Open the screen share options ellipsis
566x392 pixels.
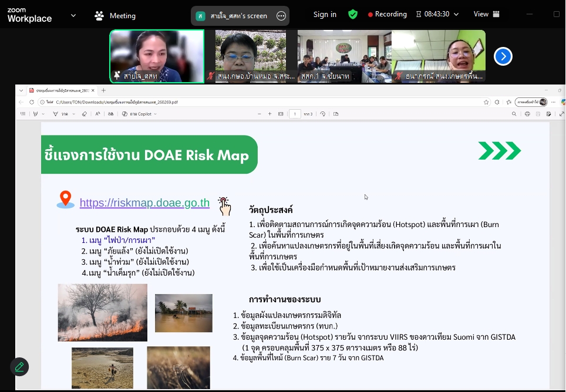[281, 16]
